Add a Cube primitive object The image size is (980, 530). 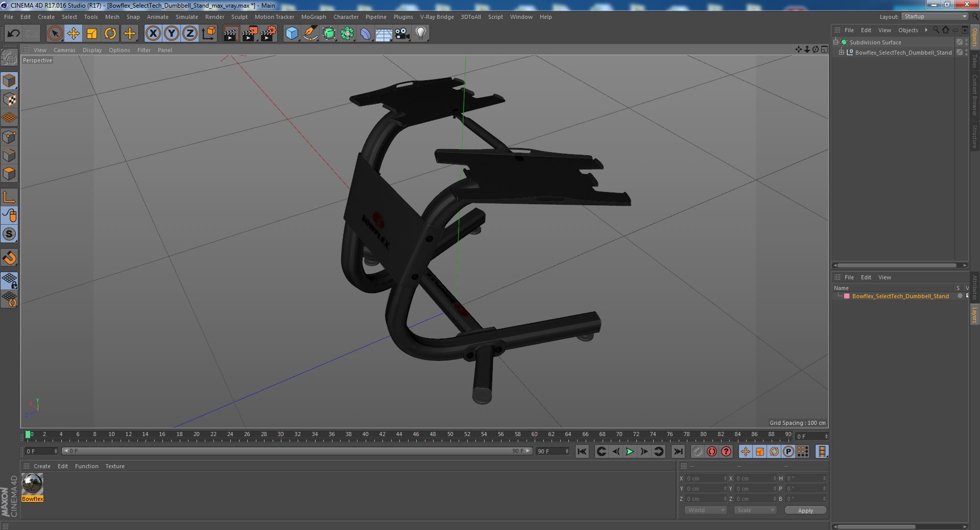click(x=292, y=34)
